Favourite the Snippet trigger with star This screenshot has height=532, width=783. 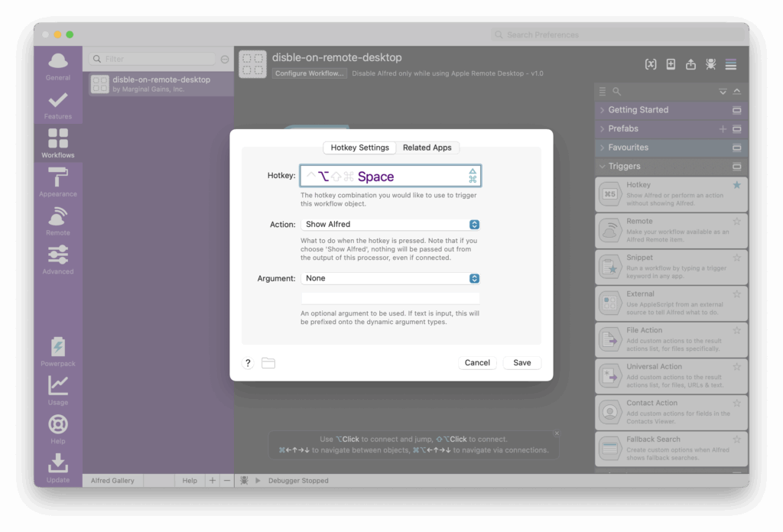point(737,258)
